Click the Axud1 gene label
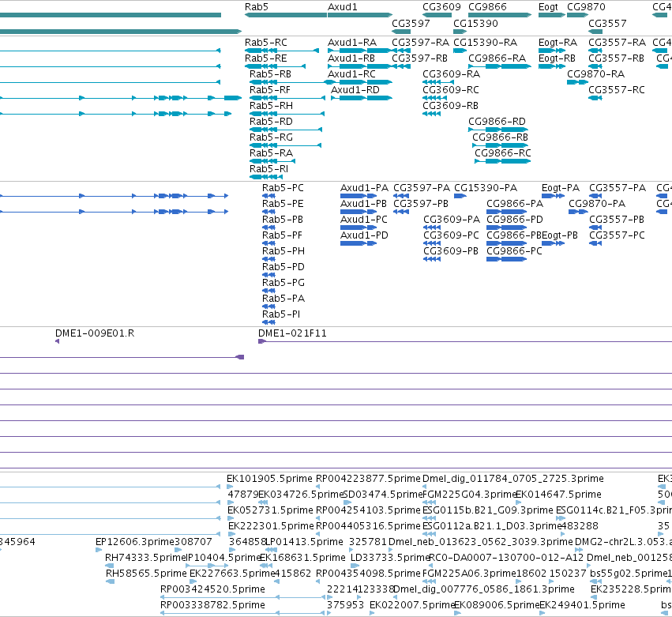The image size is (672, 617). tap(343, 7)
